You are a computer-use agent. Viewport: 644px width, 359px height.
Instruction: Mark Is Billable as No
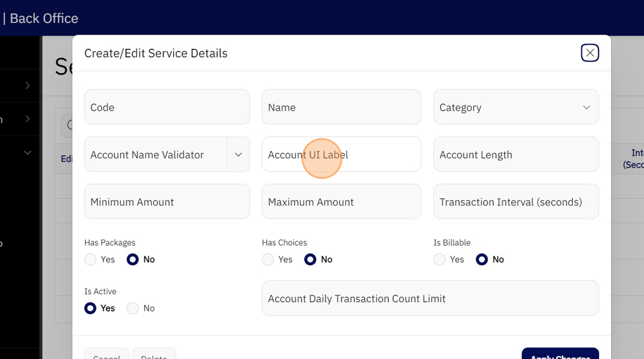point(482,260)
